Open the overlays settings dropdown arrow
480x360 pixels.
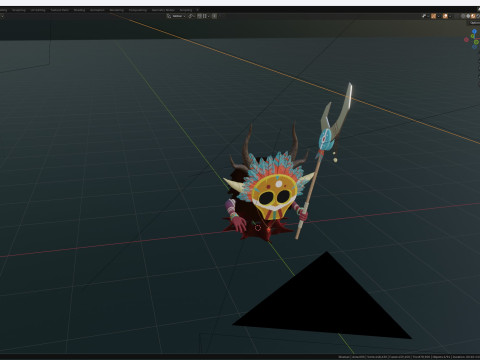[x=450, y=16]
